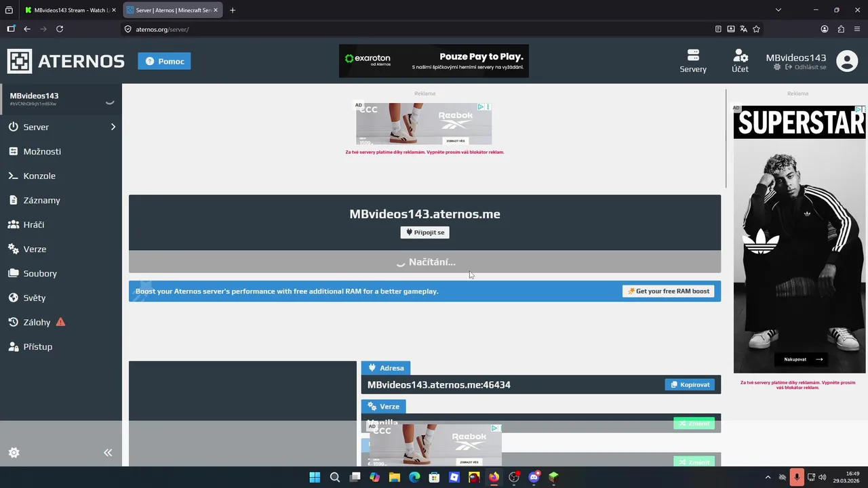The width and height of the screenshot is (868, 488).
Task: Expand the Server submenu chevron
Action: 113,127
